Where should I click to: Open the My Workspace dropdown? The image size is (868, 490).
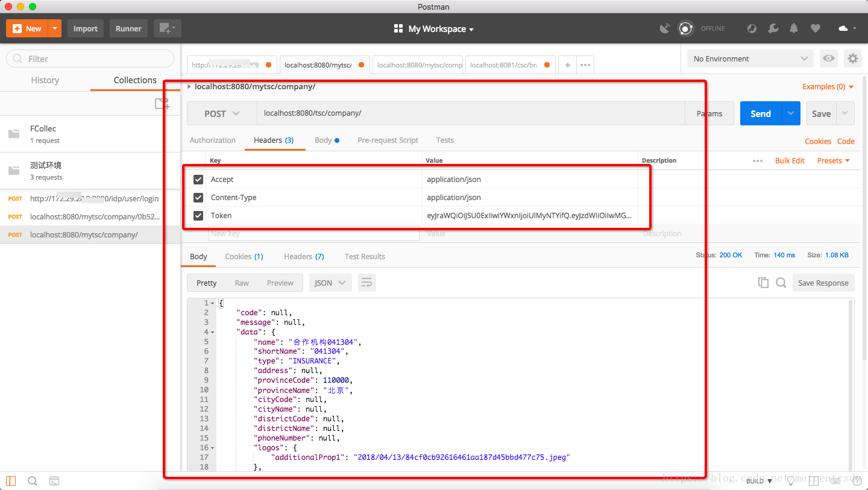point(441,29)
